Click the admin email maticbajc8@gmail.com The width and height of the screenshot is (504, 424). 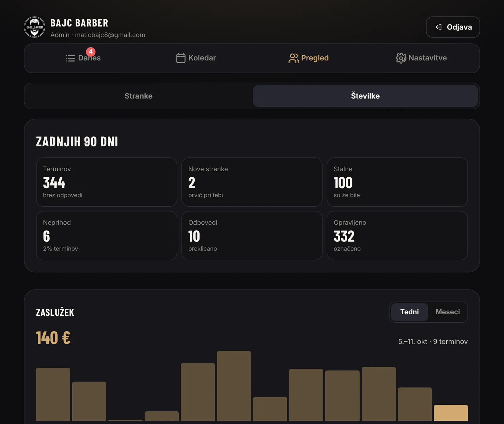click(x=110, y=35)
